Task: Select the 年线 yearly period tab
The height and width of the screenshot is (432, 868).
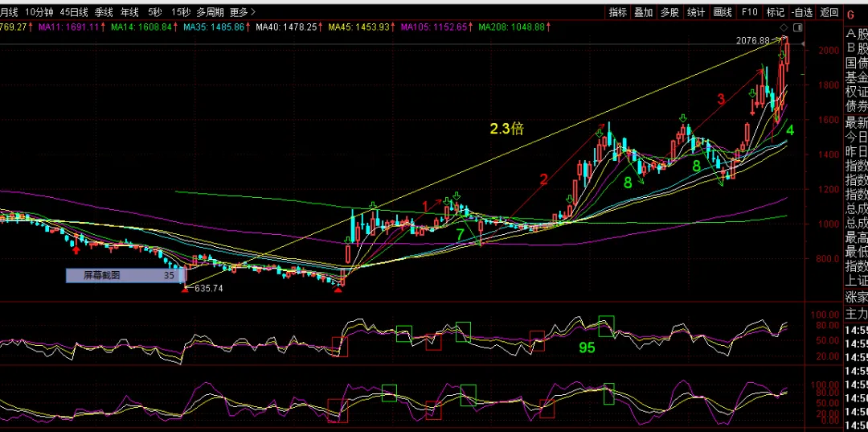Action: pos(129,11)
